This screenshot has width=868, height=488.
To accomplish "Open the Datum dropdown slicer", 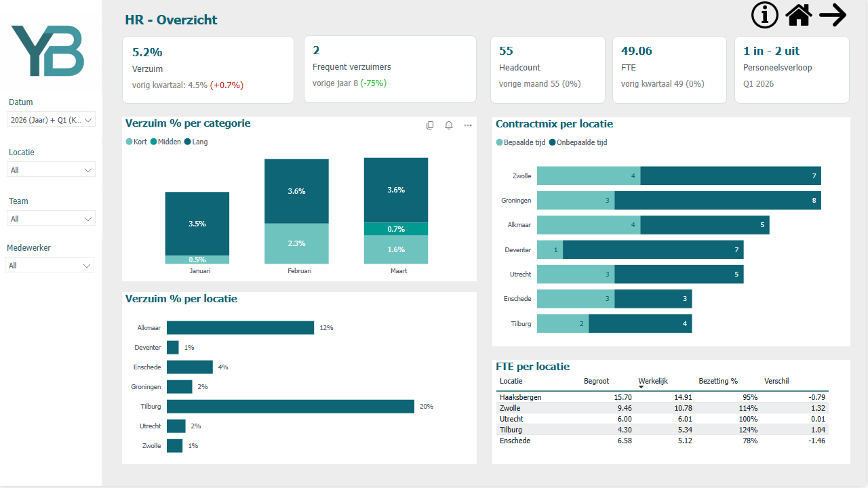I will pyautogui.click(x=51, y=119).
